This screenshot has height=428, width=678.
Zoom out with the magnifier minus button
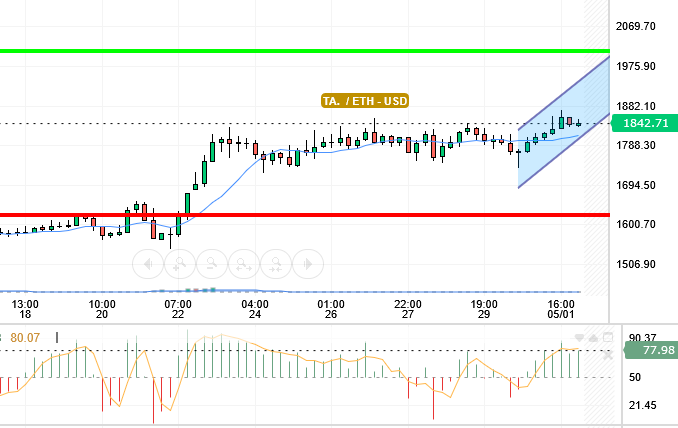coord(212,264)
